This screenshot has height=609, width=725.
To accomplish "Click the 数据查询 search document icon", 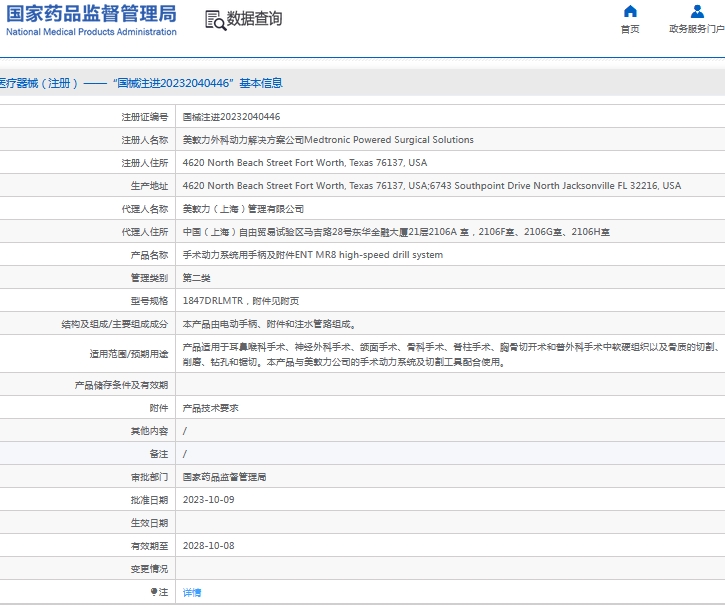I will [215, 20].
